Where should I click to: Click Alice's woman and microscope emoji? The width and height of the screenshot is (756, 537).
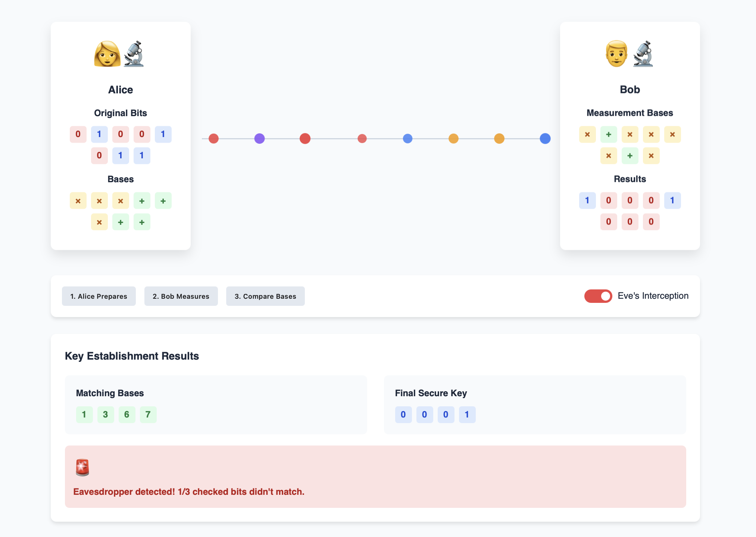120,54
